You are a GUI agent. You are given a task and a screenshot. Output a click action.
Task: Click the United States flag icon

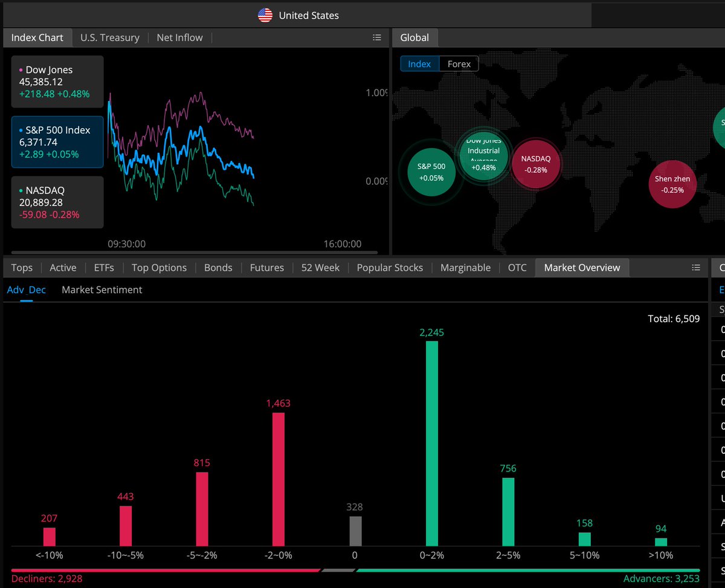tap(265, 16)
